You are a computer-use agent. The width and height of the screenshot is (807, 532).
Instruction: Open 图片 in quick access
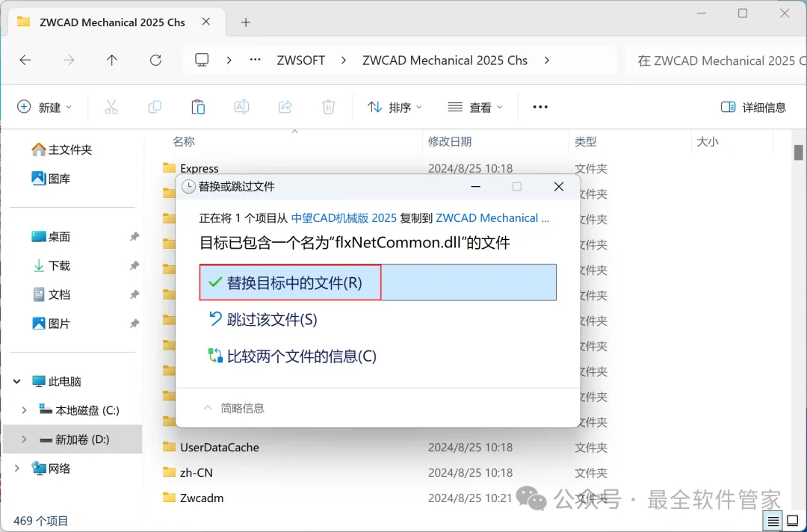pos(51,324)
